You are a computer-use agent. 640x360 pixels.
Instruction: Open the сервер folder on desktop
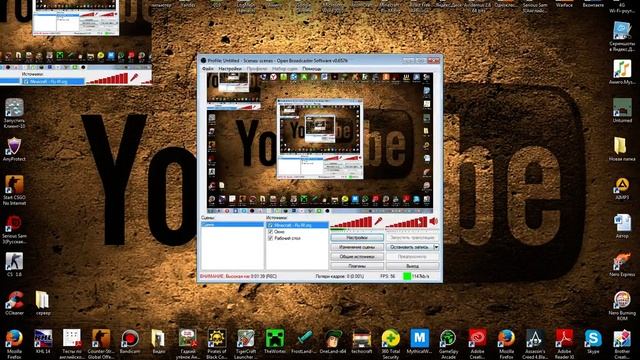43,303
